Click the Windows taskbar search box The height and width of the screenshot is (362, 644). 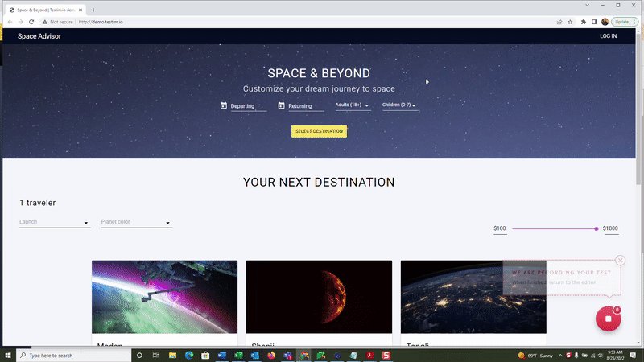[74, 355]
